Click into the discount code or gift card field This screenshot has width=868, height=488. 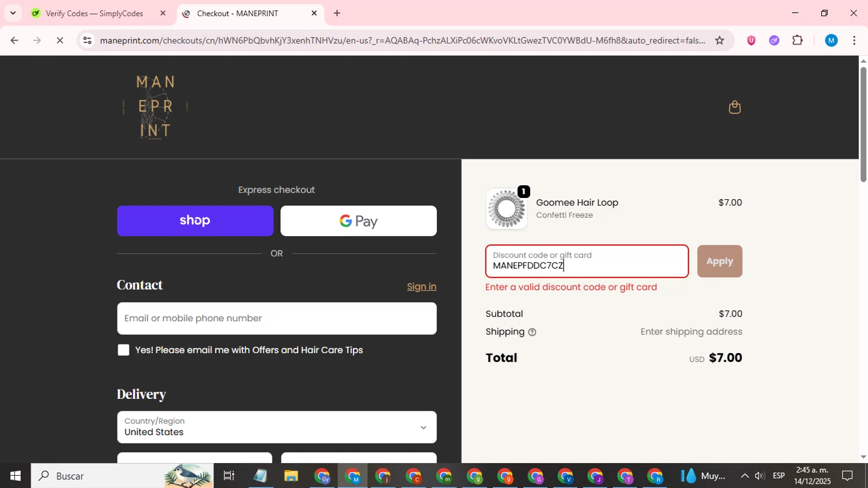(x=587, y=261)
